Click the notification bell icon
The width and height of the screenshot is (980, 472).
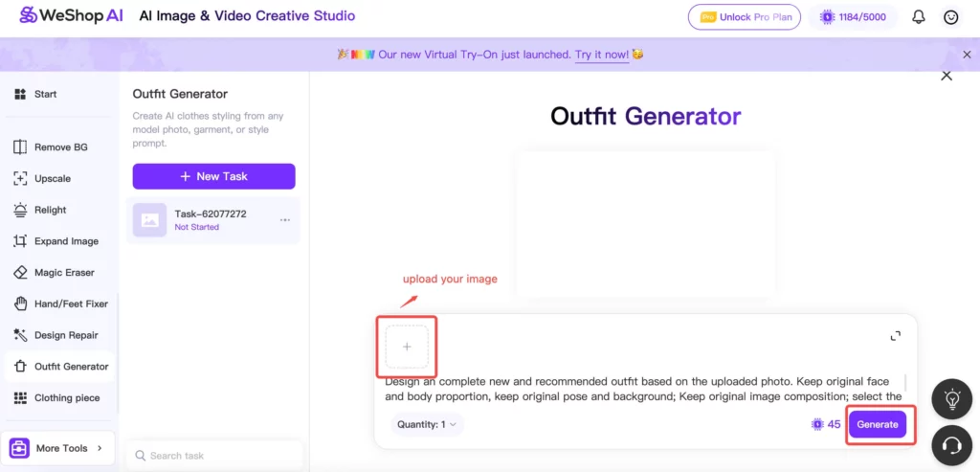click(919, 17)
